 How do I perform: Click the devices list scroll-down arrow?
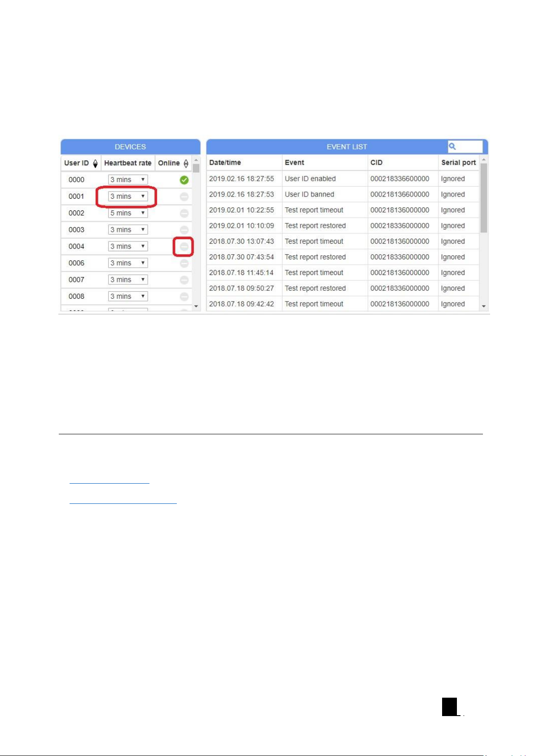click(196, 306)
